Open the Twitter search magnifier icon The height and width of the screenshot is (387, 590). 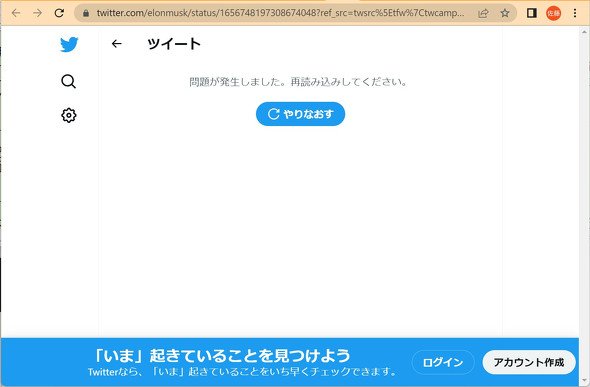(x=68, y=81)
